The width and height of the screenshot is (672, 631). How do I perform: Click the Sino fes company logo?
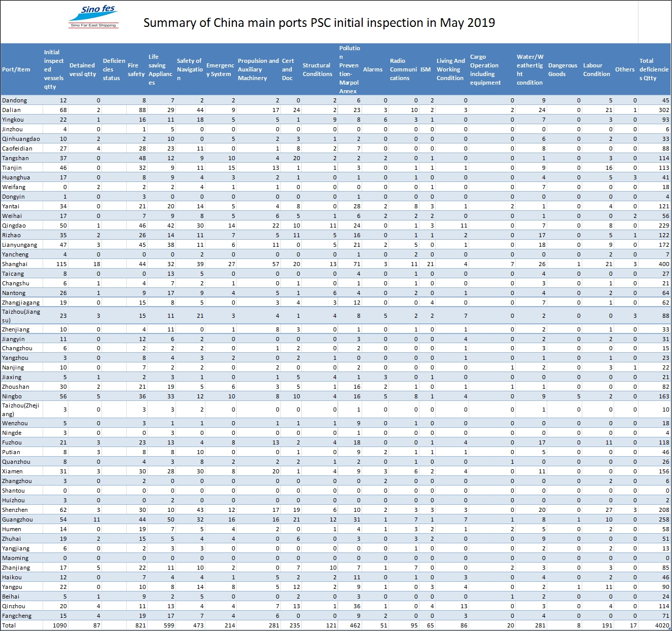coord(94,17)
